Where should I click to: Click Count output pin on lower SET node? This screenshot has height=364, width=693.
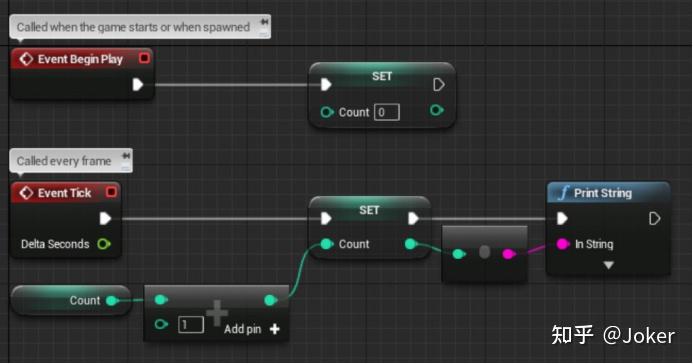pos(411,244)
